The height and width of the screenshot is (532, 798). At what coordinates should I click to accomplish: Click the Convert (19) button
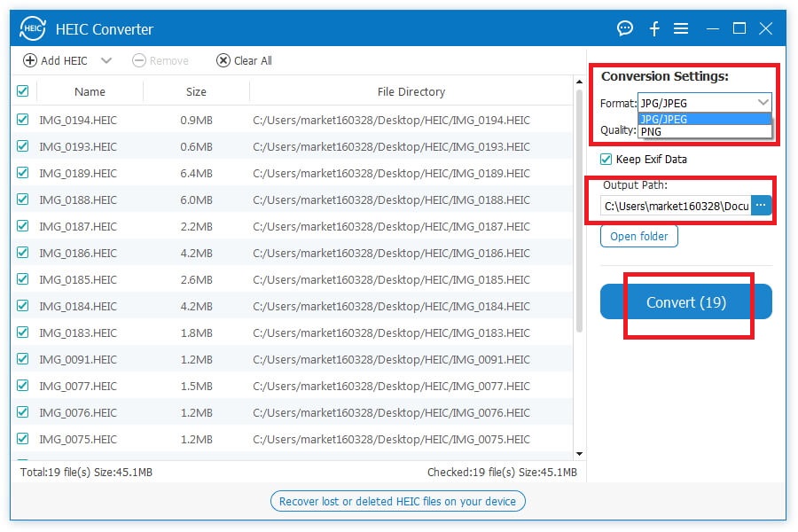point(685,302)
